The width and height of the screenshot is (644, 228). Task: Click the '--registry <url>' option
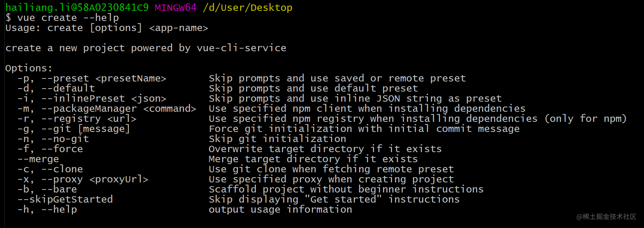(89, 119)
